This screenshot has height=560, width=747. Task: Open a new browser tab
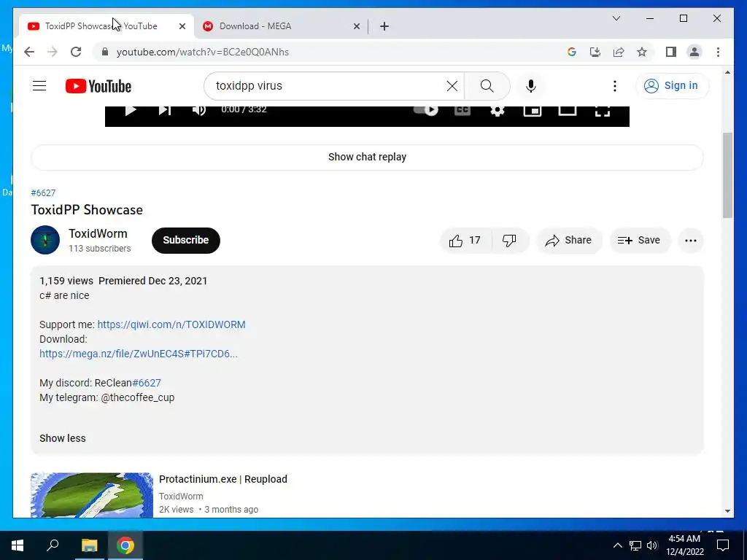[x=384, y=27]
